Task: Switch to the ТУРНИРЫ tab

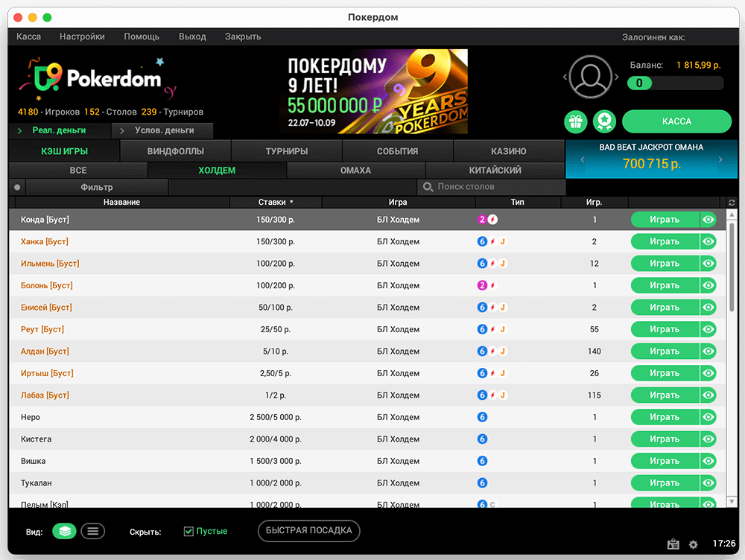Action: pyautogui.click(x=287, y=151)
